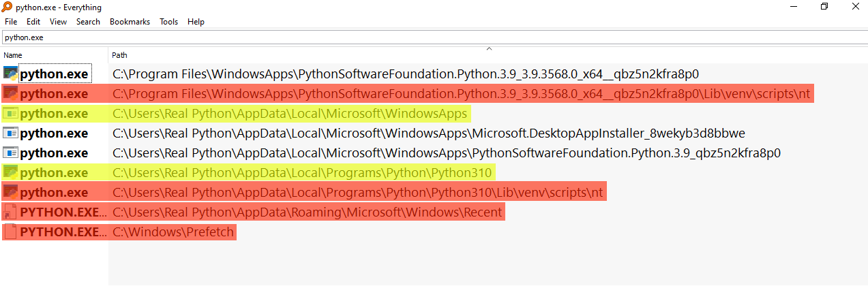Click icon of PYTHON.EXE shortcut in Windows\Recent

point(10,212)
